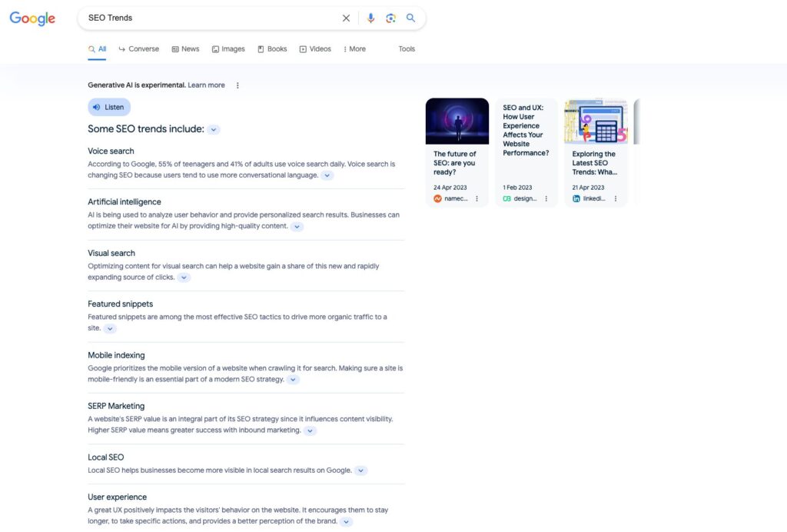Open three-dot menu on namecheap card

click(x=477, y=198)
